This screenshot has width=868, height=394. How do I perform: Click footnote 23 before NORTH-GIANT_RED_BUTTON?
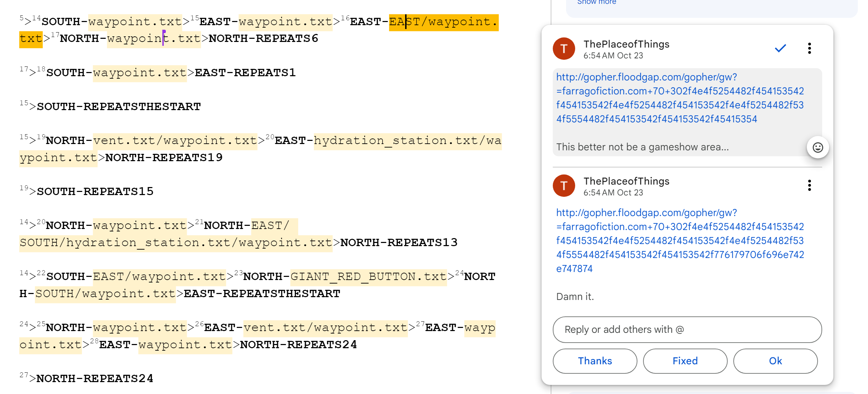pos(238,273)
